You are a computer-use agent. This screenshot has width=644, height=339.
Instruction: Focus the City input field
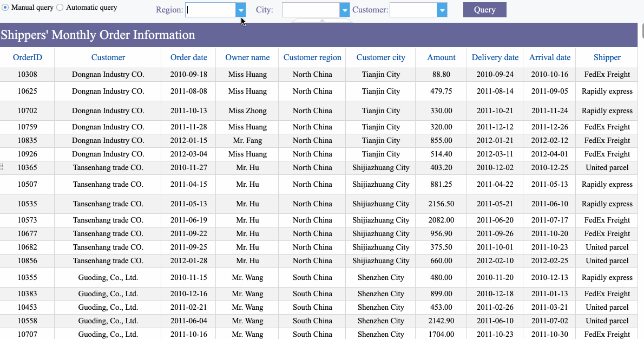311,10
